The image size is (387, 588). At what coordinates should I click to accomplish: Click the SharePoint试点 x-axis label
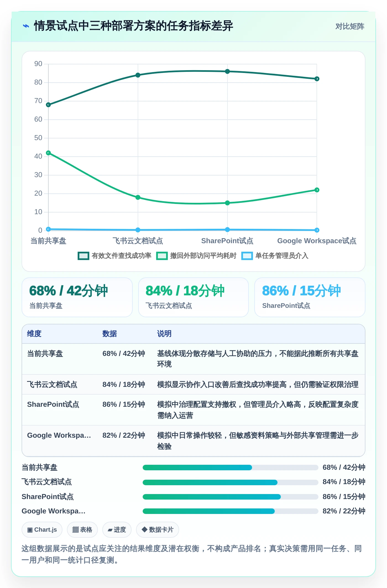point(227,241)
